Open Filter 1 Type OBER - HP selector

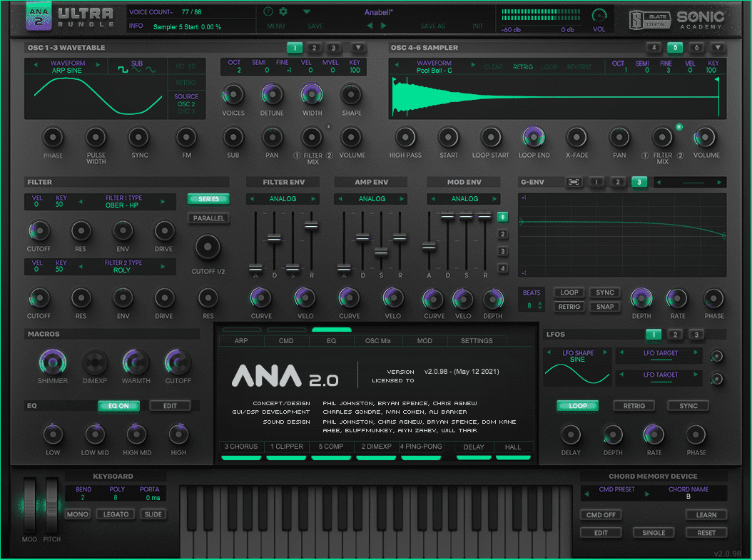pos(122,201)
